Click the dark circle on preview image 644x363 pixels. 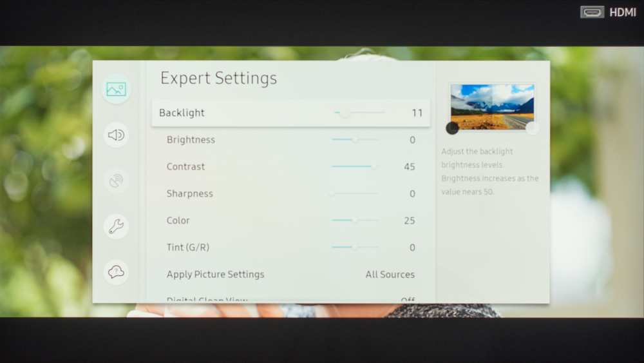tap(452, 128)
